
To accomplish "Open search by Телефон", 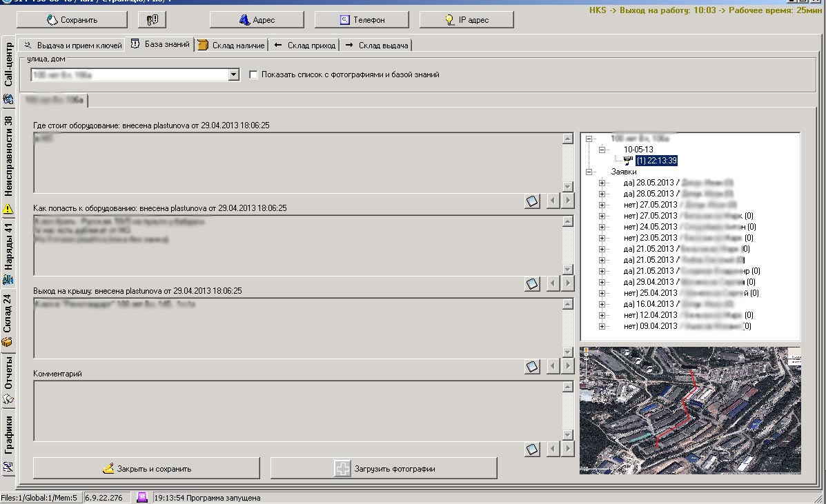I will [362, 20].
